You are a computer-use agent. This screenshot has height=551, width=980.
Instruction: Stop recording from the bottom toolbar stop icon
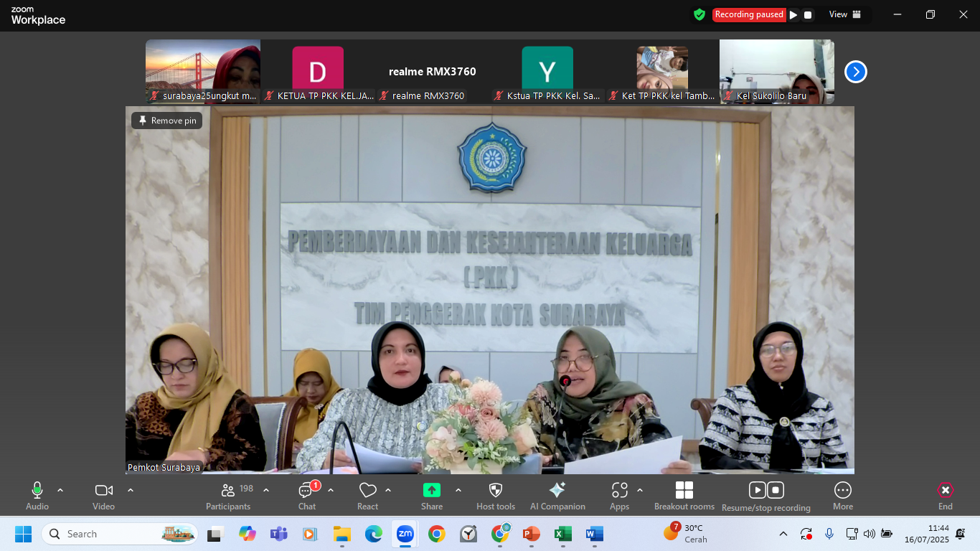(x=776, y=490)
